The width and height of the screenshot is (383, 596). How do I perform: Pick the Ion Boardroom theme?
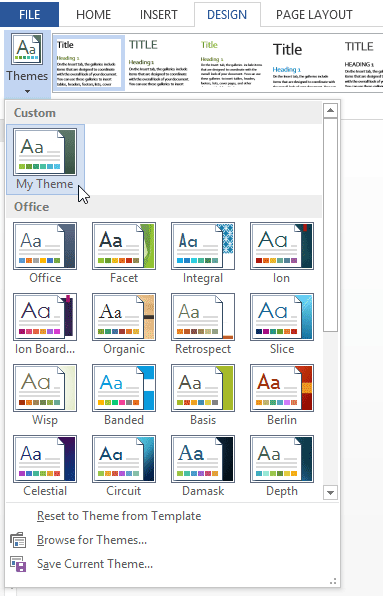point(45,324)
